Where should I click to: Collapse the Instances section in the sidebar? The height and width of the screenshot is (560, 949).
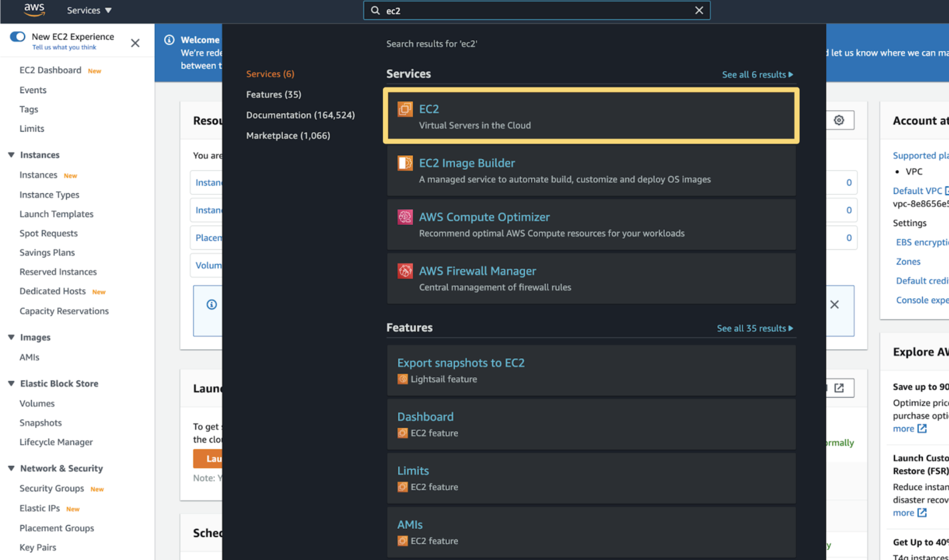tap(11, 155)
